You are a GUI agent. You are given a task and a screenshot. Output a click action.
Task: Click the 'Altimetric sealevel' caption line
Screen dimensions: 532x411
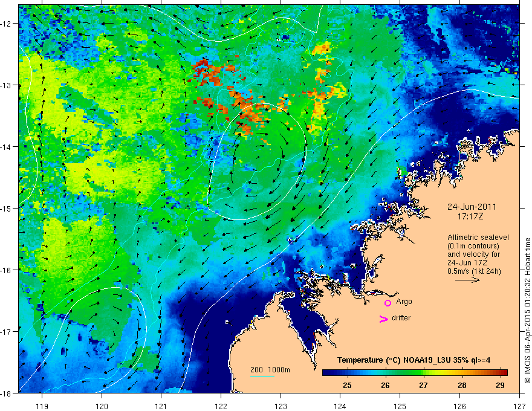coord(478,238)
